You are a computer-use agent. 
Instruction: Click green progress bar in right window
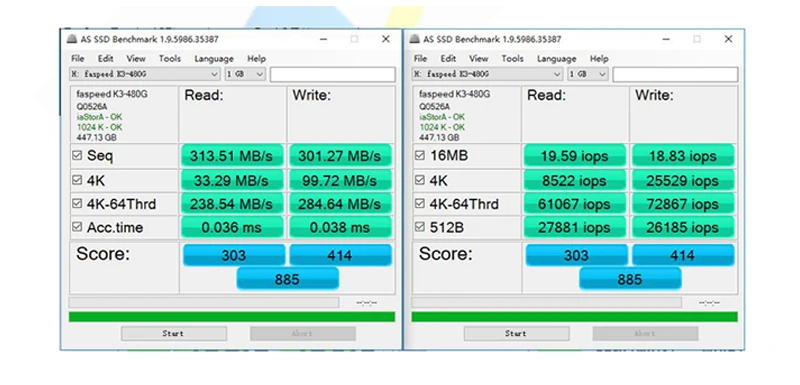pyautogui.click(x=574, y=317)
